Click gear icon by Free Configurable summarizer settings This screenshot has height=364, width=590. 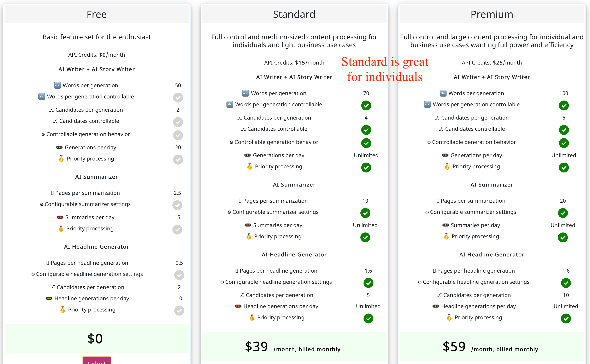click(41, 204)
